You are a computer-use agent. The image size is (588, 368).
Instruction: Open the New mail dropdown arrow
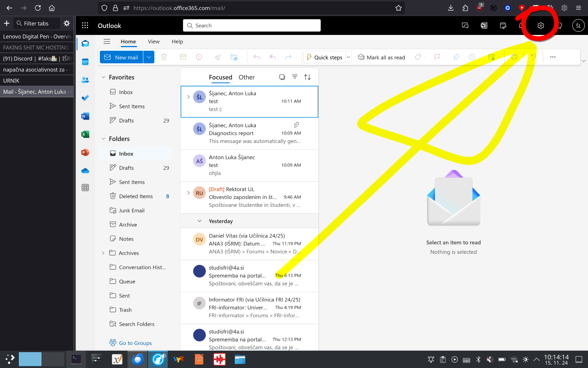pos(149,57)
